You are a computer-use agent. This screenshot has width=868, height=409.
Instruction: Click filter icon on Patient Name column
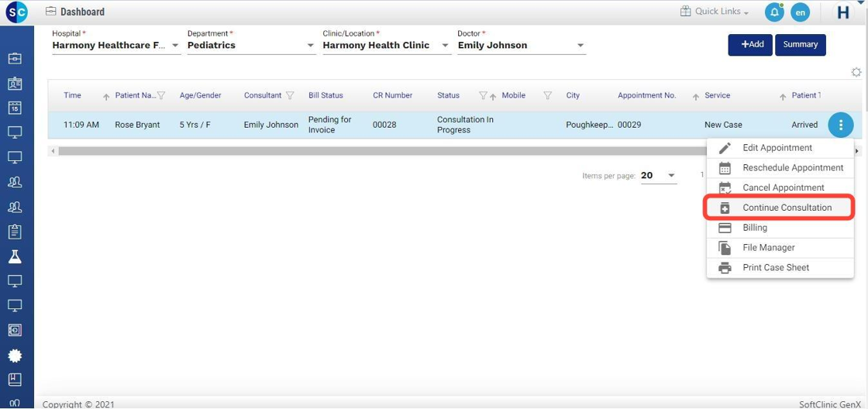(x=161, y=95)
